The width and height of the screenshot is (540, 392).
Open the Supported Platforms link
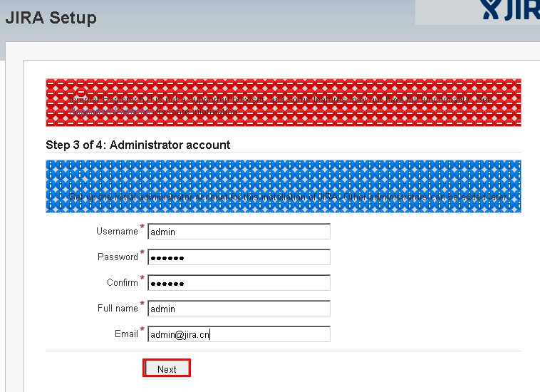point(111,112)
